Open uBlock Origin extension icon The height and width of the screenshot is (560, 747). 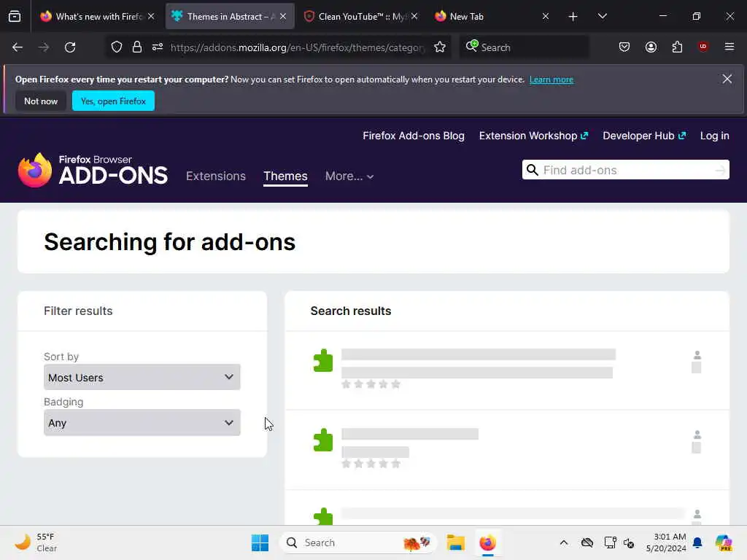pos(703,47)
